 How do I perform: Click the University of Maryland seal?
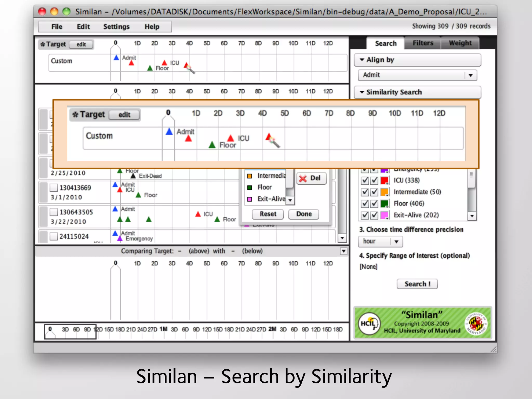coord(476,323)
